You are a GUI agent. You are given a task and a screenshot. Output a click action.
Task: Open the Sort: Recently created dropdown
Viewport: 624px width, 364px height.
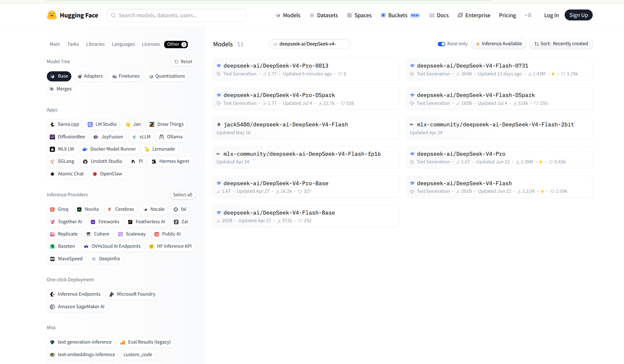(561, 44)
